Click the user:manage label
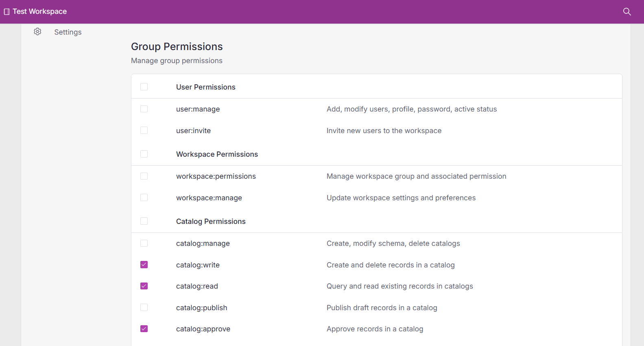The image size is (644, 346). tap(198, 109)
